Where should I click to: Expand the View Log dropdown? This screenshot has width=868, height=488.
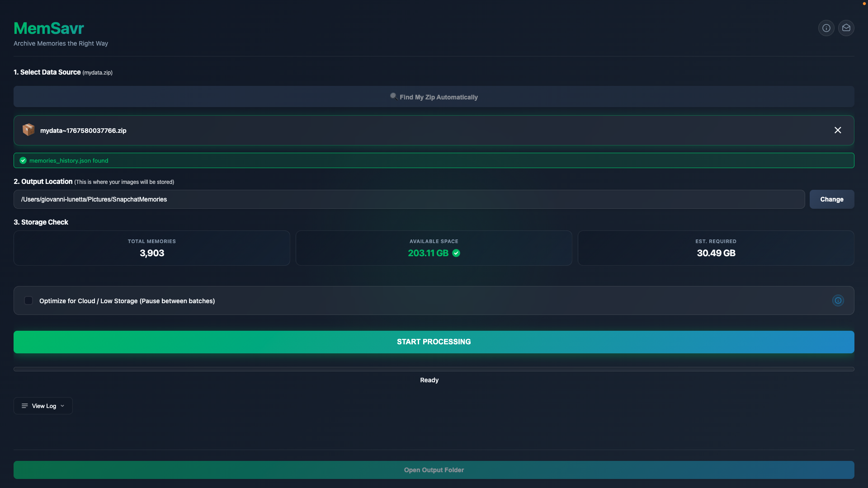pos(63,405)
